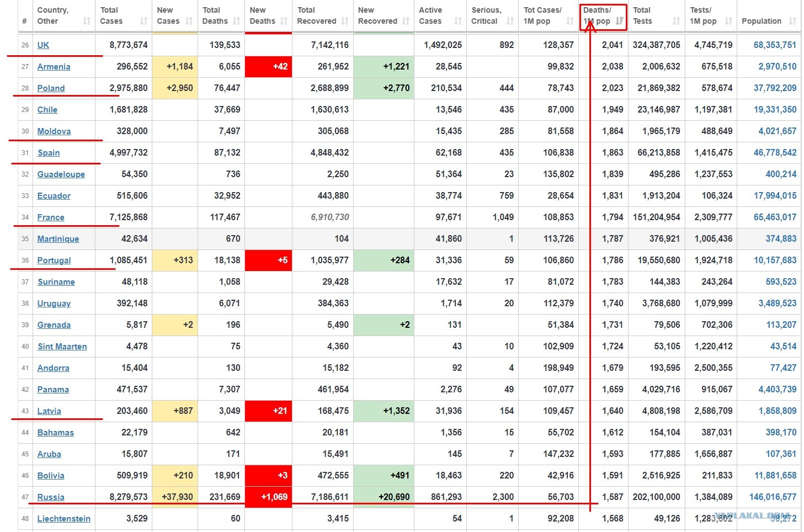Sort by Total Recovered using arrows icon
This screenshot has height=532, width=804.
point(345,21)
